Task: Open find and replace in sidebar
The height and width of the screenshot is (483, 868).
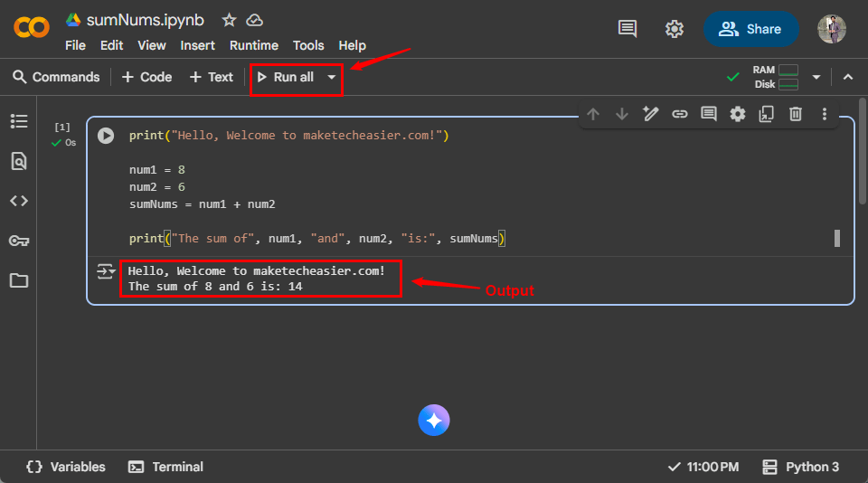Action: point(18,161)
